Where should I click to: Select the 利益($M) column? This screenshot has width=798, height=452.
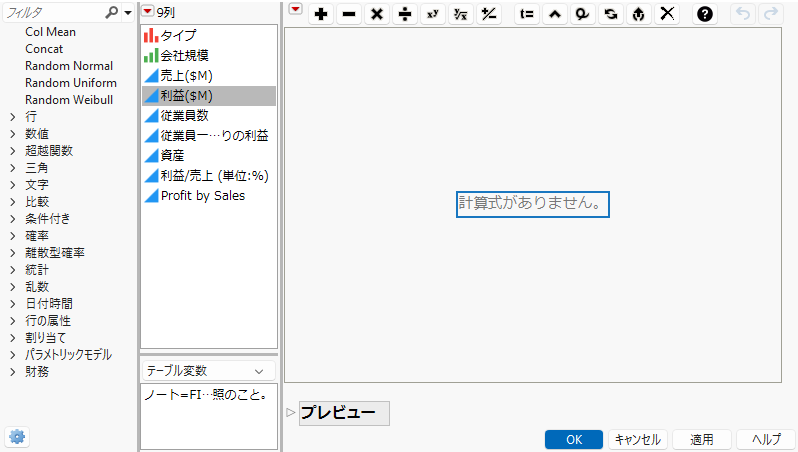209,96
